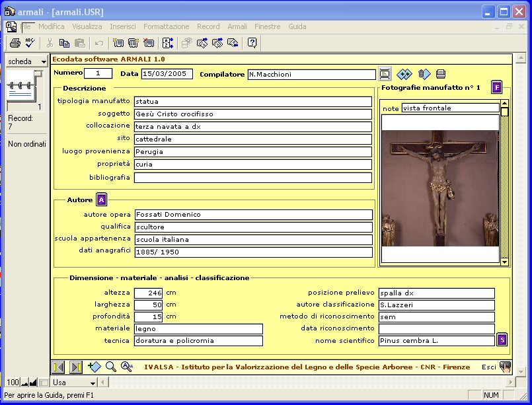Click the Paste clipboard toolbar icon
Image resolution: width=532 pixels, height=405 pixels.
80,43
